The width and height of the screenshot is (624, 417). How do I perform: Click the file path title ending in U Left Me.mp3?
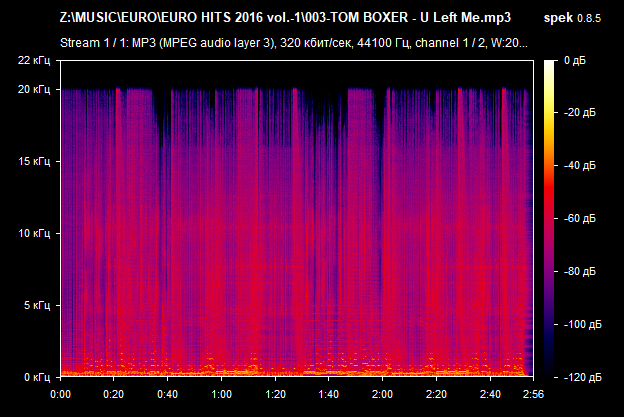pyautogui.click(x=285, y=18)
